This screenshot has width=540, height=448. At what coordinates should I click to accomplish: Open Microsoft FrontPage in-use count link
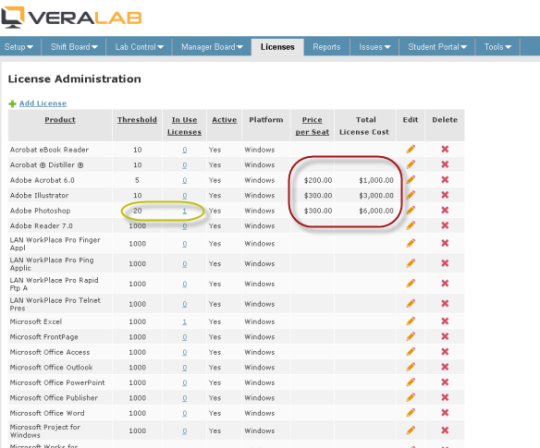point(185,337)
